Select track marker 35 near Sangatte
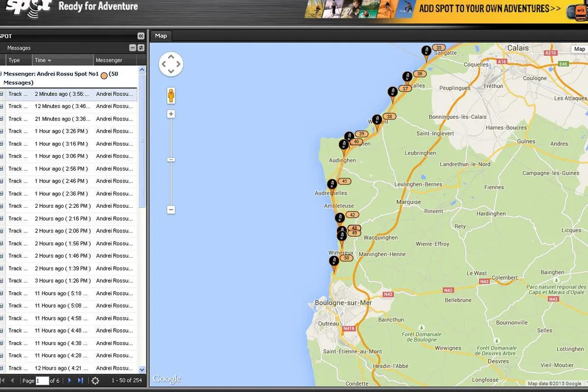This screenshot has height=392, width=588. click(x=427, y=53)
